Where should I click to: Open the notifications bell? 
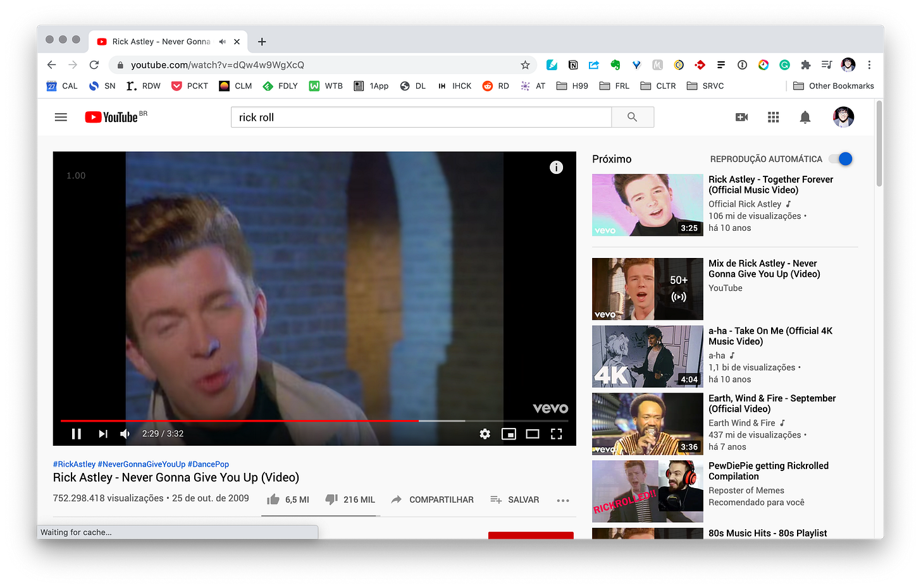(805, 117)
